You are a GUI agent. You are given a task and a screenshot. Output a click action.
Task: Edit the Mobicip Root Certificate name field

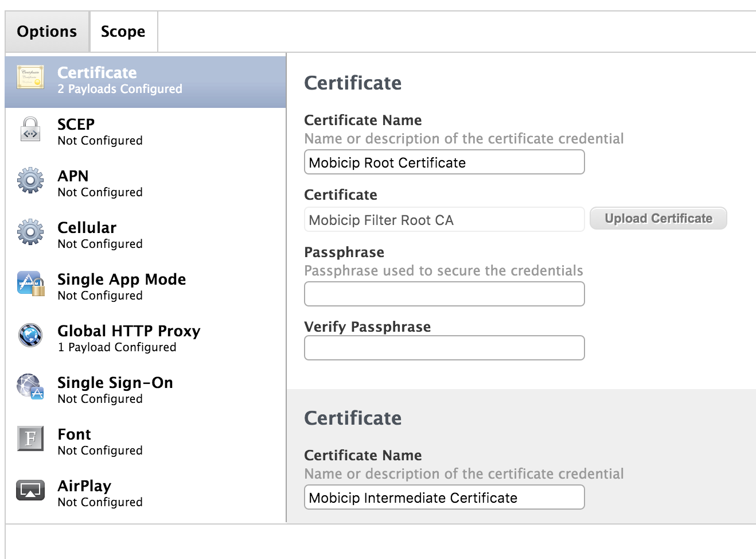tap(445, 162)
